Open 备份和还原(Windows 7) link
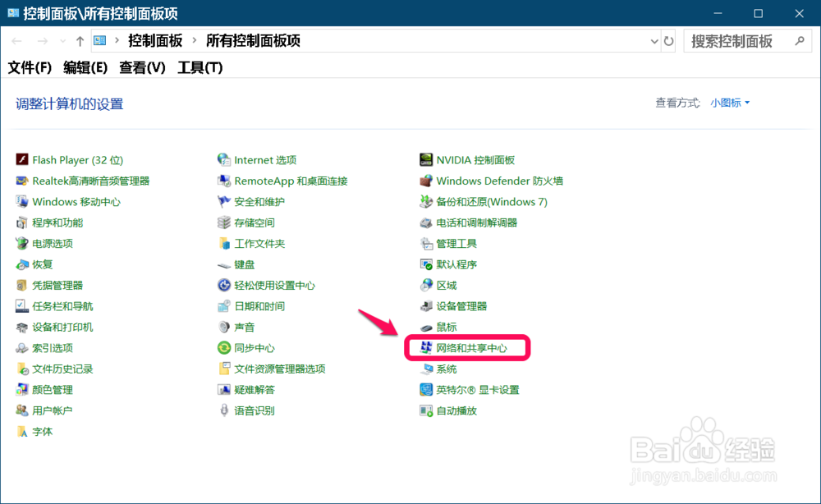Viewport: 821px width, 504px height. 492,201
